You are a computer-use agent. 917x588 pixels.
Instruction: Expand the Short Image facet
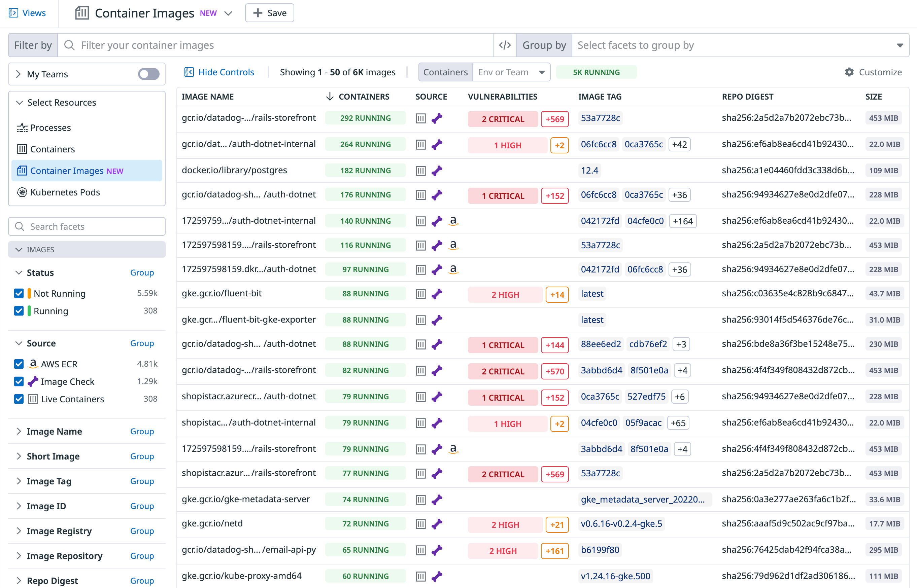(x=19, y=456)
